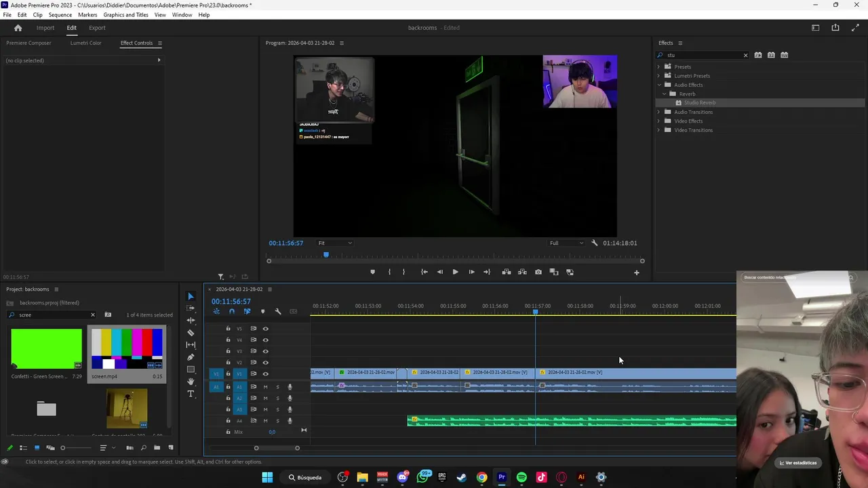Click the project search field containing 'scree'
The image size is (868, 488).
click(52, 314)
